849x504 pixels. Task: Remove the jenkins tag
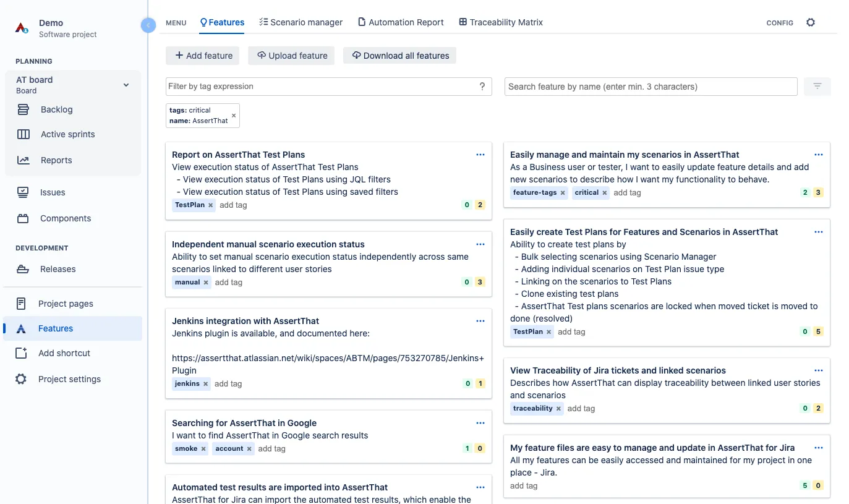tap(205, 384)
